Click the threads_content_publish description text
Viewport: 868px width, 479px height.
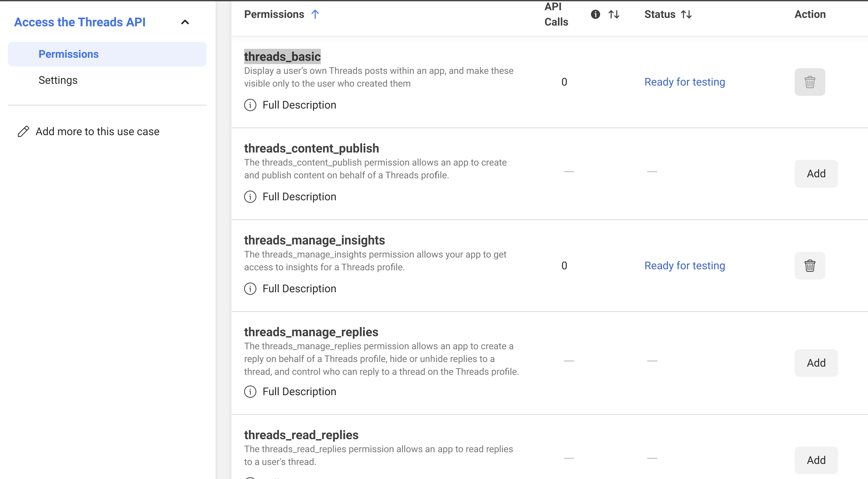(x=375, y=169)
